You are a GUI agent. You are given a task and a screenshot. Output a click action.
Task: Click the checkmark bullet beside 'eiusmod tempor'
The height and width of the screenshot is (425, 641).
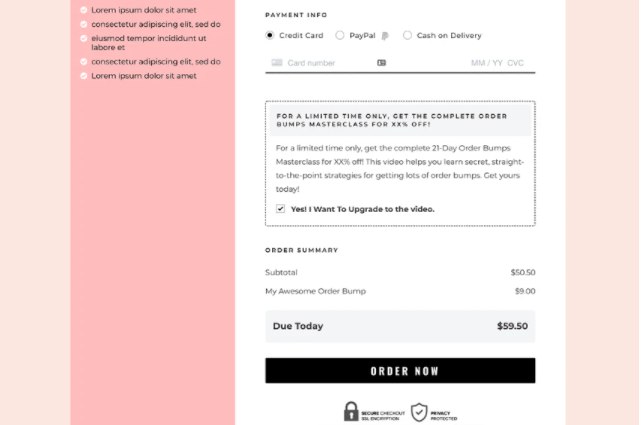[84, 39]
